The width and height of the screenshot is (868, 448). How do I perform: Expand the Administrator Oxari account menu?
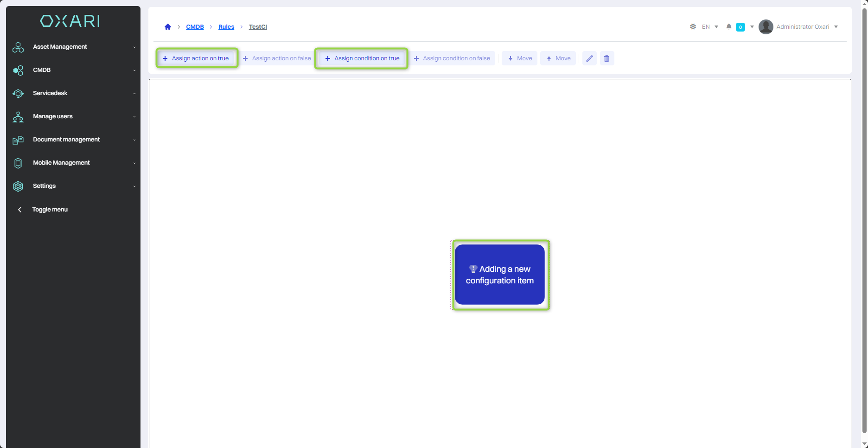[802, 26]
